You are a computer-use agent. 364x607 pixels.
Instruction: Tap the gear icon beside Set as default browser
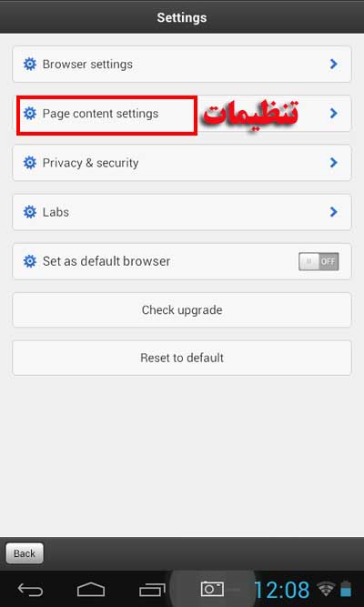click(x=30, y=261)
